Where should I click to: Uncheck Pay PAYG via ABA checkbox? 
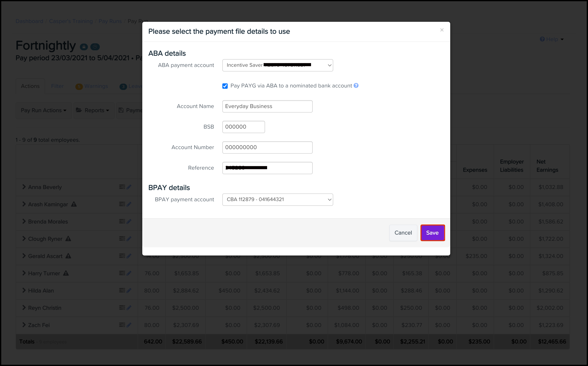225,86
